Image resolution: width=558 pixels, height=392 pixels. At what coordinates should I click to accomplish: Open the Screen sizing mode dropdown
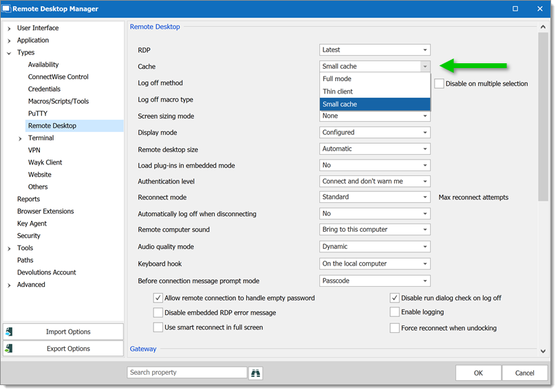(375, 116)
